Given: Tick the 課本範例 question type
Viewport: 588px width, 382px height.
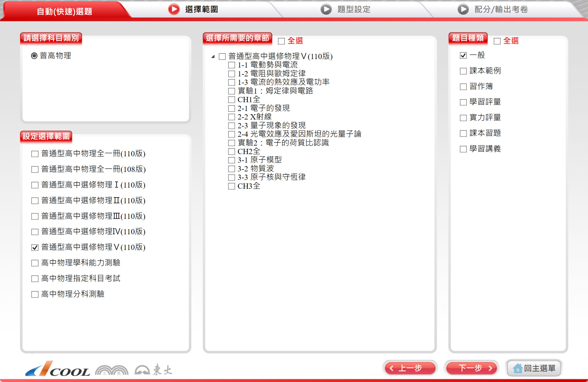Looking at the screenshot, I should coord(463,71).
